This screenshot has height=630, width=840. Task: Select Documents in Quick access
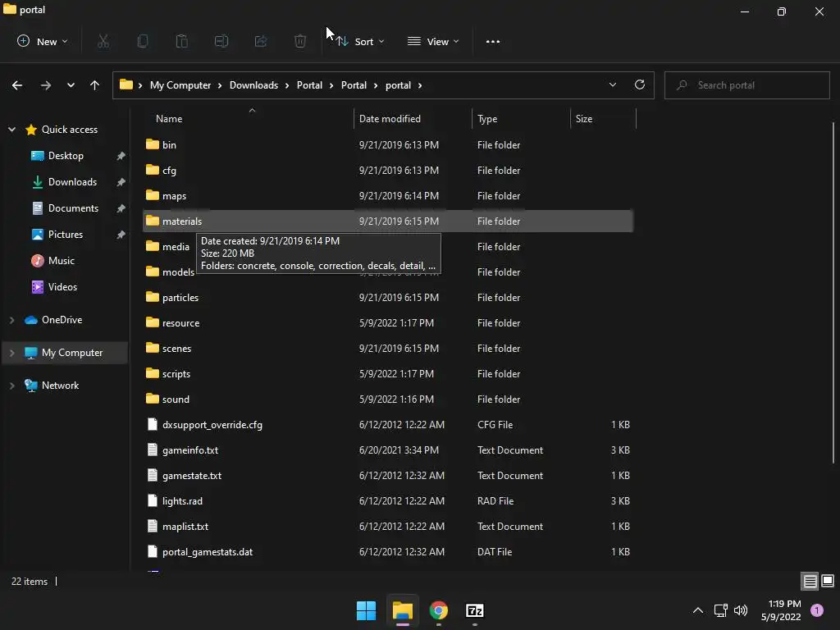click(x=73, y=208)
